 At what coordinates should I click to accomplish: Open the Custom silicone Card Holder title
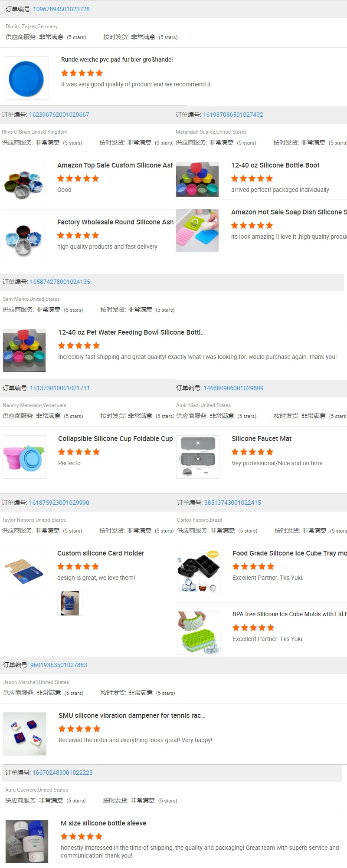point(101,553)
